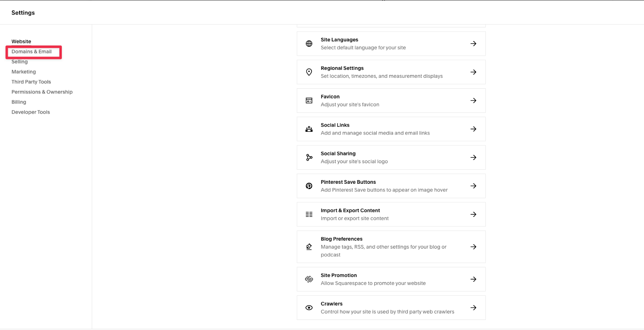The image size is (644, 330).
Task: Click 'Manage tags, RSS, and other settings' description
Action: coord(384,251)
